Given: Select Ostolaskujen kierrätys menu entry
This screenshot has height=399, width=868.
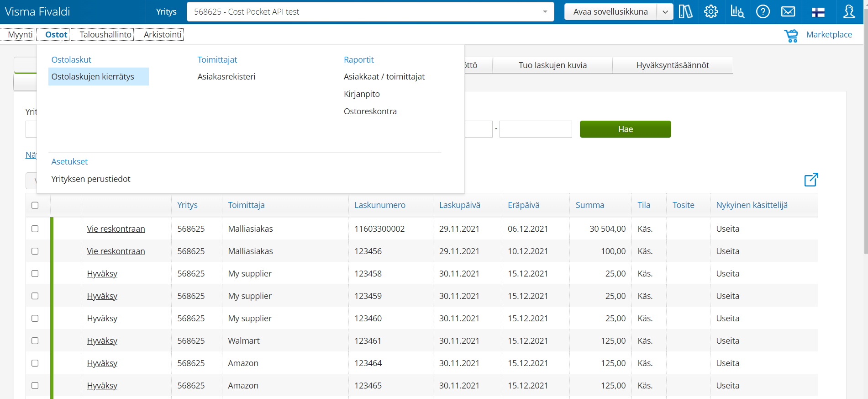Looking at the screenshot, I should (x=99, y=77).
